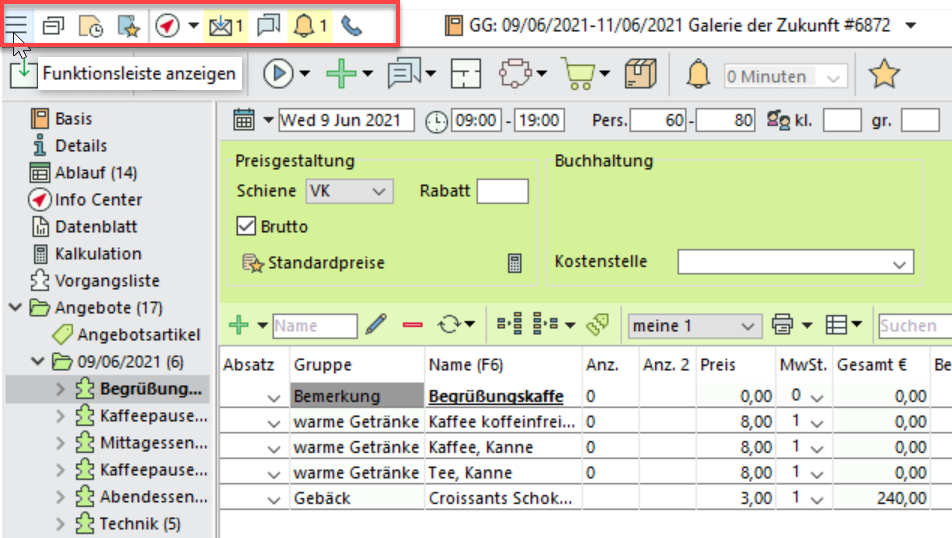Open Info Center in the sidebar
This screenshot has height=538, width=952.
coord(98,200)
